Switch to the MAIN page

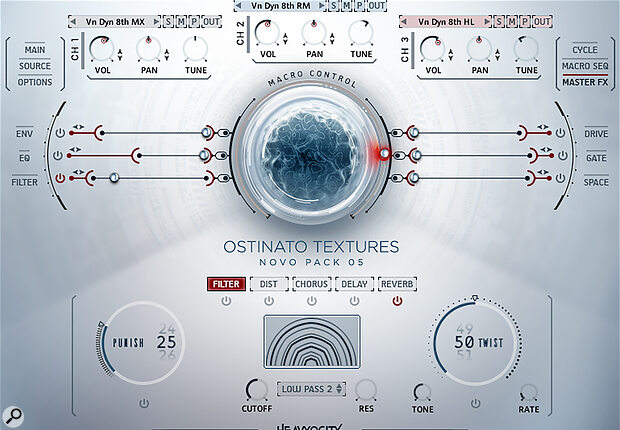(35, 50)
